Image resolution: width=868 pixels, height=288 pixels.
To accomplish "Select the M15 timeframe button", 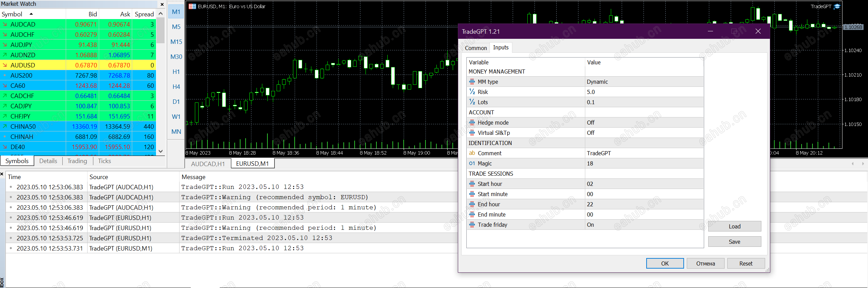I will tap(176, 42).
